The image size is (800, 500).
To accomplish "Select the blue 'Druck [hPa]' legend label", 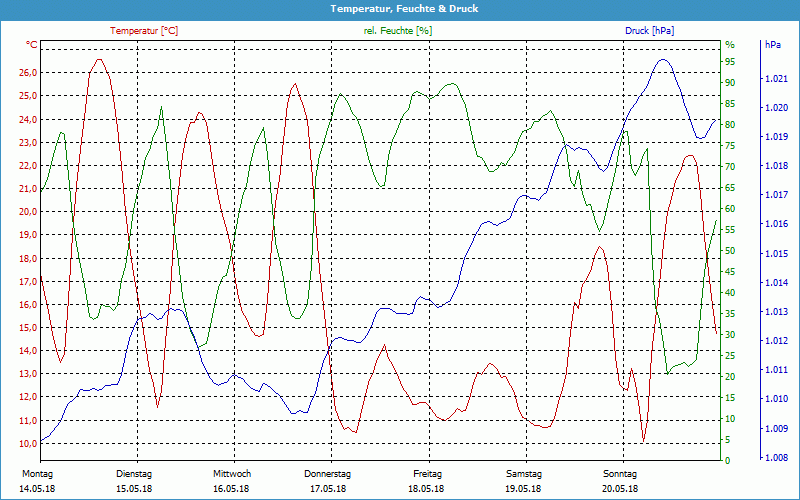I will click(649, 31).
